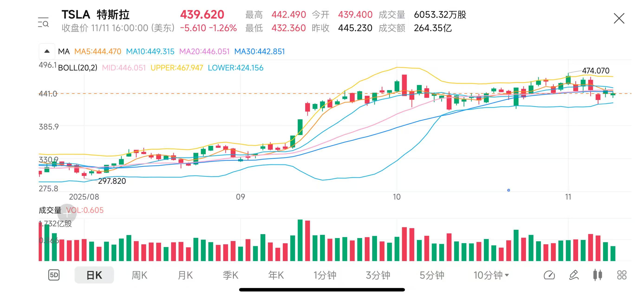Show the 3分钟 three-minute chart
644x297 pixels.
point(378,275)
